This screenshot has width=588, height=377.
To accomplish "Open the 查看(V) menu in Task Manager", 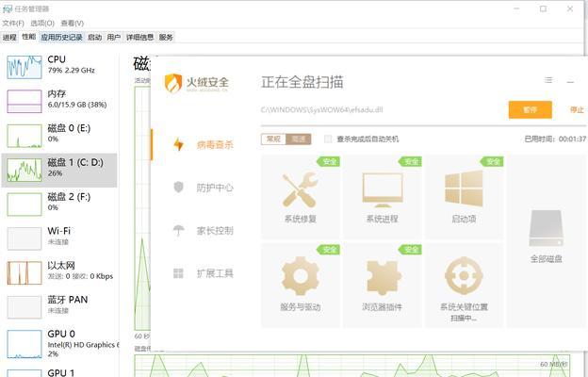I will pos(73,24).
